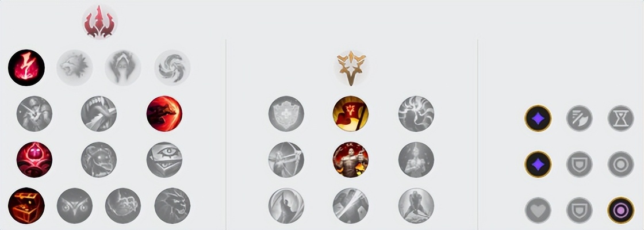The image size is (644, 230).
Task: Pick the Triumph red banner rune
Action: [x=350, y=114]
